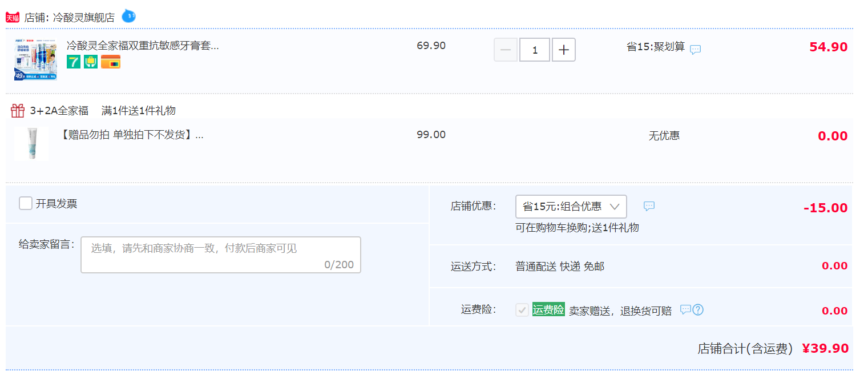Click the seller message text box

point(221,255)
